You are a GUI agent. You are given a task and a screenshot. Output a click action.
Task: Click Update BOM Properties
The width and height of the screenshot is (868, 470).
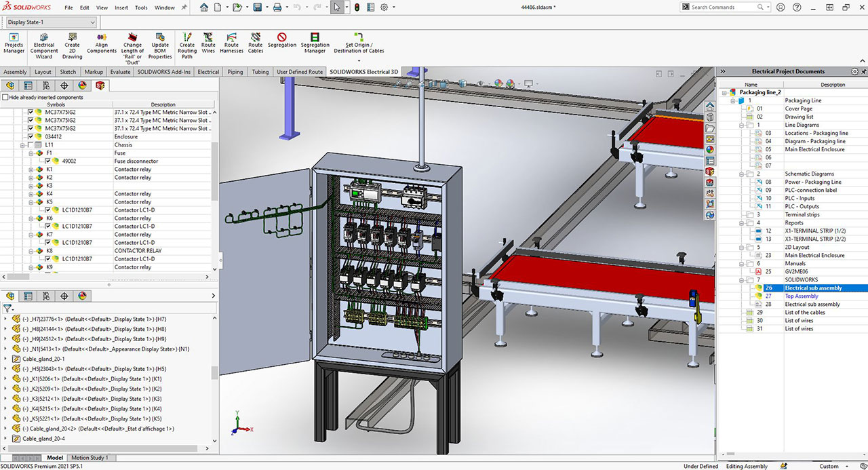click(161, 46)
